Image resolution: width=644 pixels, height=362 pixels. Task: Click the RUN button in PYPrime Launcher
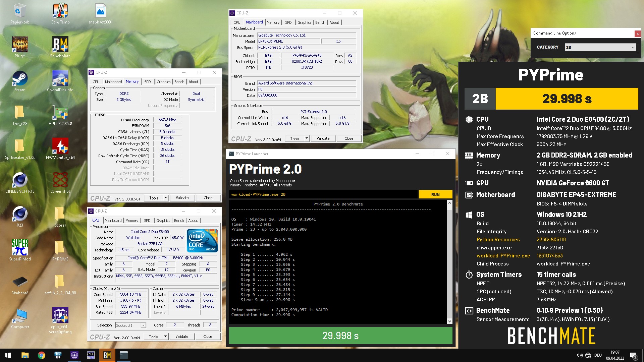click(x=434, y=194)
